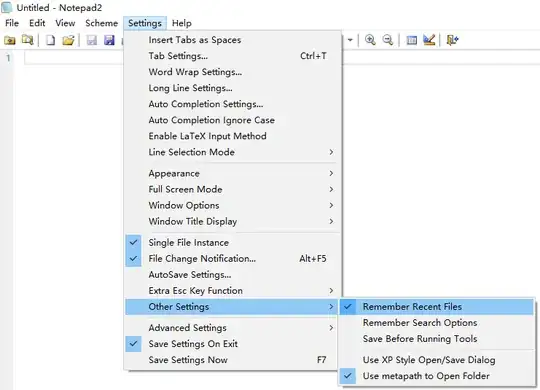Screen dimensions: 540x390
Task: Enable Save Before Running Tools
Action: pos(437,339)
